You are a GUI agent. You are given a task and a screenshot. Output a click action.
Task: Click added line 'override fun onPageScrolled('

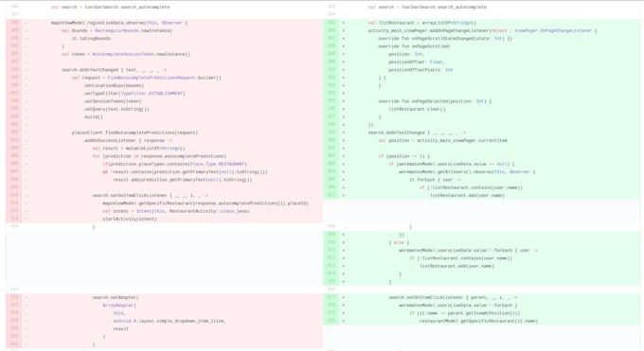[x=415, y=46]
